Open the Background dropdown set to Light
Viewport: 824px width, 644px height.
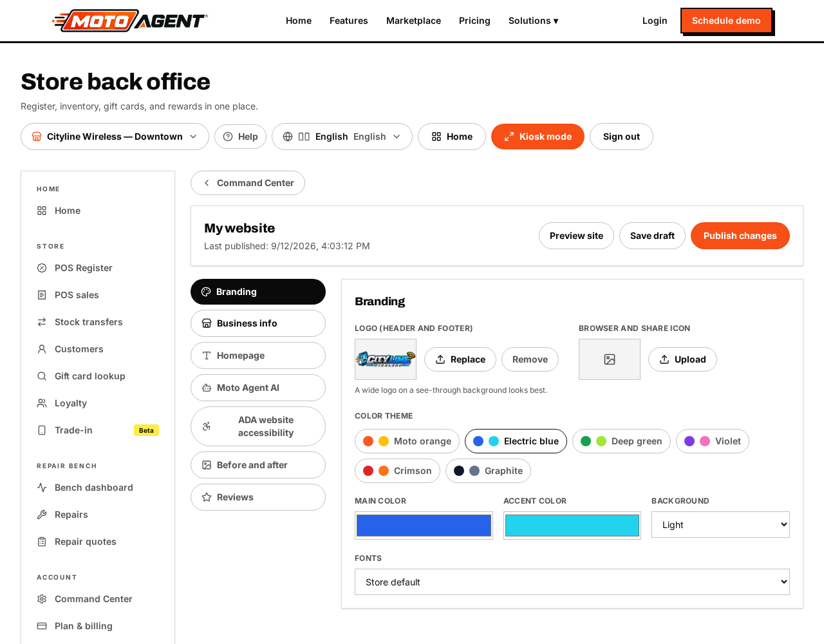720,525
